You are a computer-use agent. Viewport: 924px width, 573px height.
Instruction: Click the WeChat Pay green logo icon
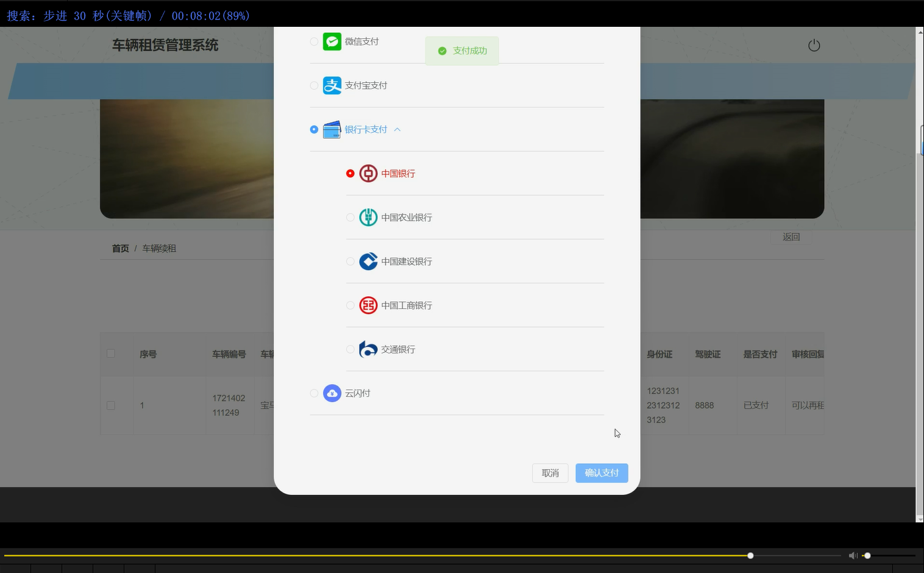(x=332, y=41)
